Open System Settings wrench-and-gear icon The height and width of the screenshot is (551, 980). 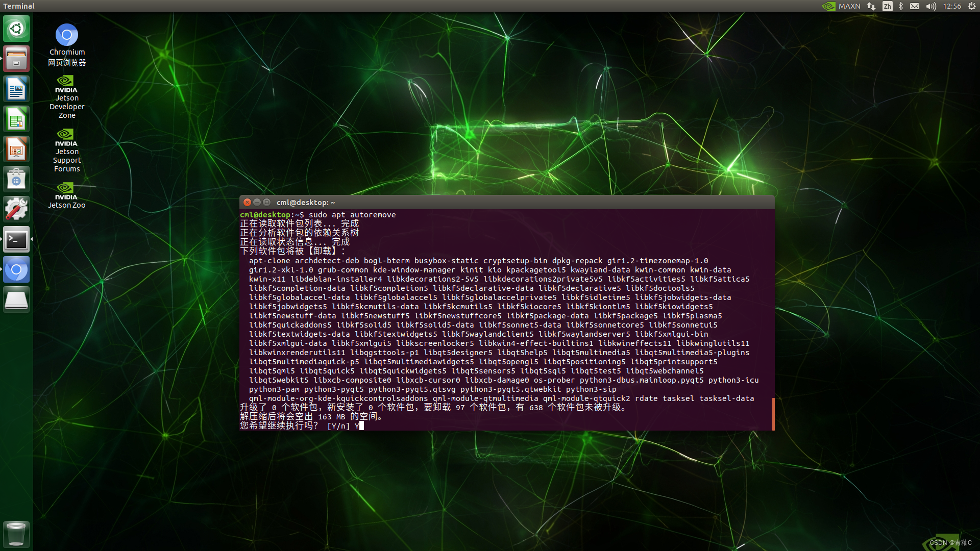[x=16, y=209]
